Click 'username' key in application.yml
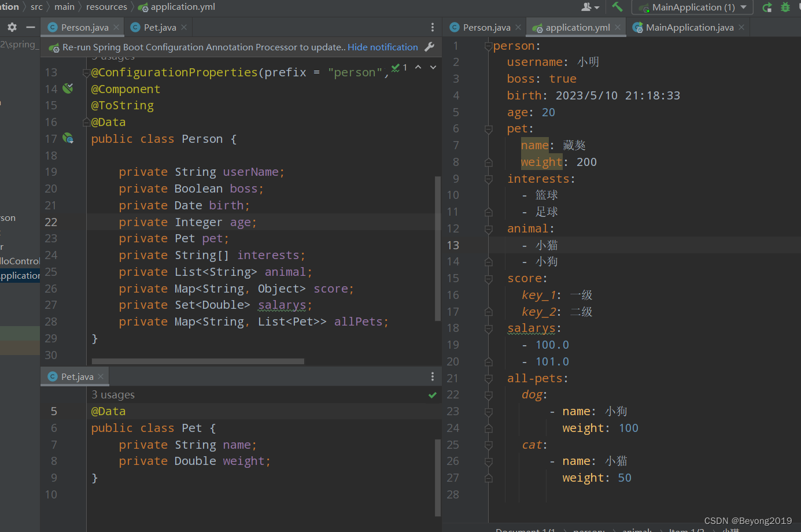Screen dimensions: 801x532 [534, 62]
